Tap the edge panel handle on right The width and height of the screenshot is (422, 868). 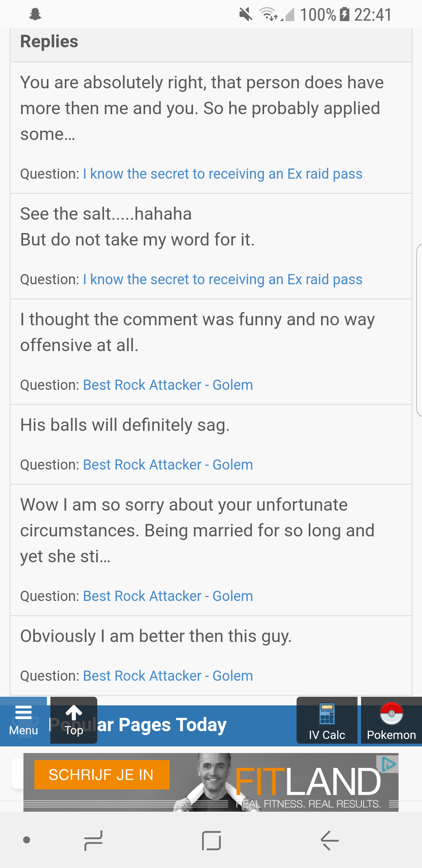(419, 330)
